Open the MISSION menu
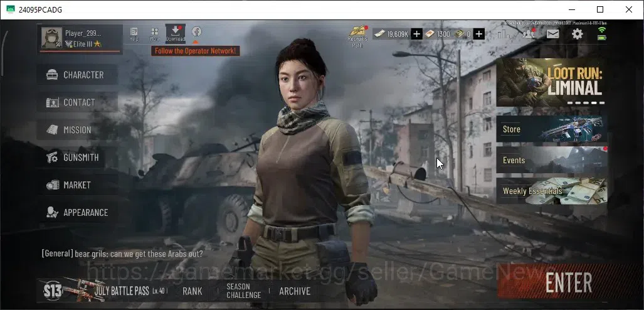644x310 pixels. pos(77,130)
